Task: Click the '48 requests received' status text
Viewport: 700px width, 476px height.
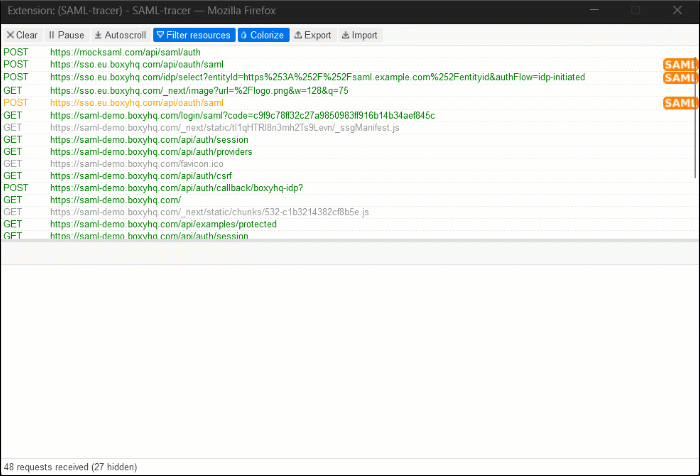Action: coord(70,467)
